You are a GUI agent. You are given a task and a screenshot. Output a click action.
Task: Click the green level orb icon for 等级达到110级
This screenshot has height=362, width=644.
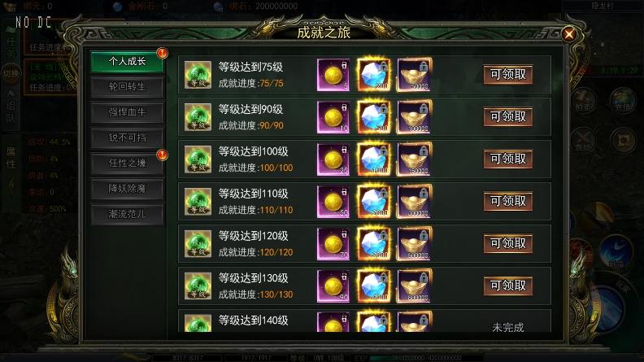198,202
